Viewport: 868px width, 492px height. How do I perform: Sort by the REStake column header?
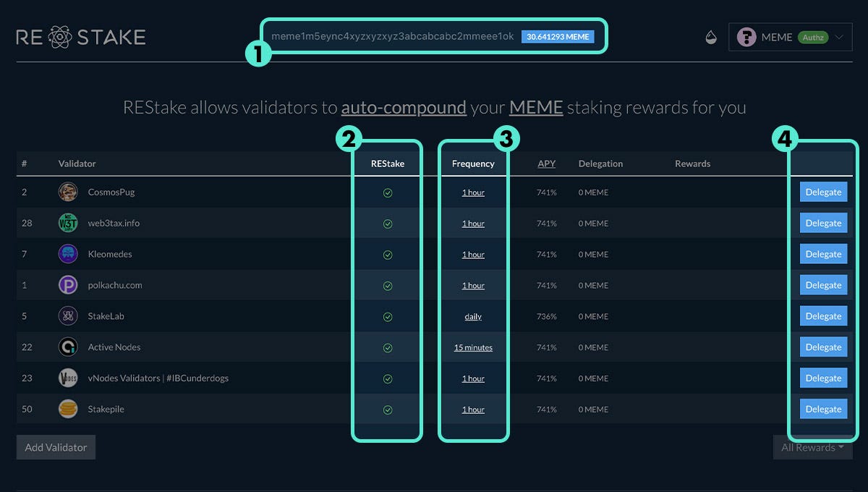point(388,164)
